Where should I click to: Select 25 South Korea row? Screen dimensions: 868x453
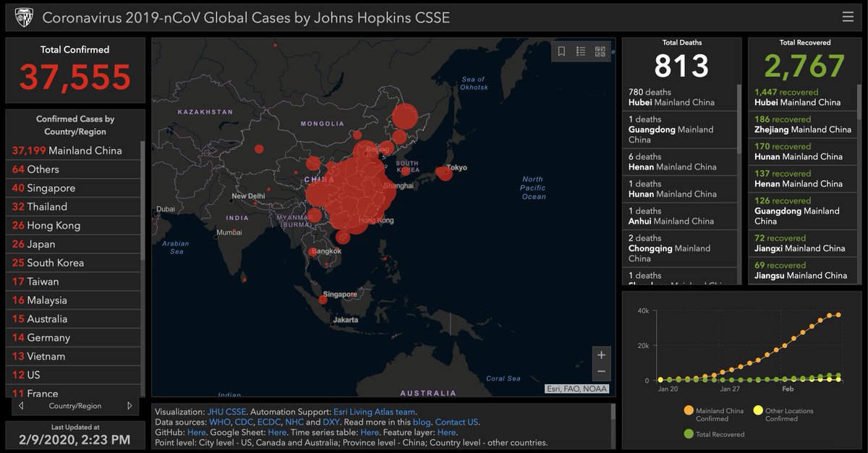pos(74,263)
